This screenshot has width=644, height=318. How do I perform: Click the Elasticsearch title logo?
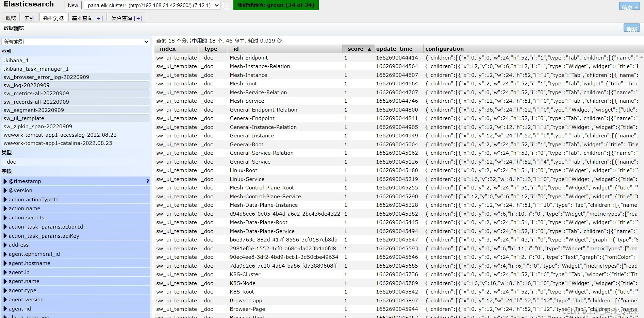click(x=29, y=4)
